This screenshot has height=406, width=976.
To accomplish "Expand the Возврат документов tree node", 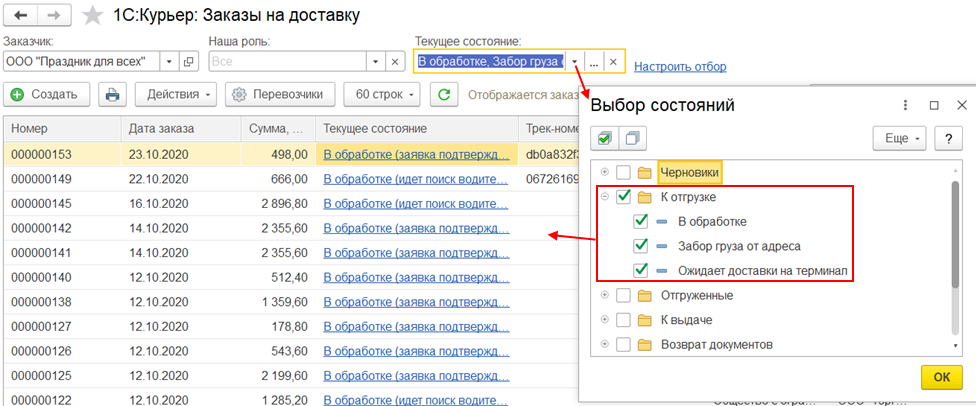I will pyautogui.click(x=604, y=344).
